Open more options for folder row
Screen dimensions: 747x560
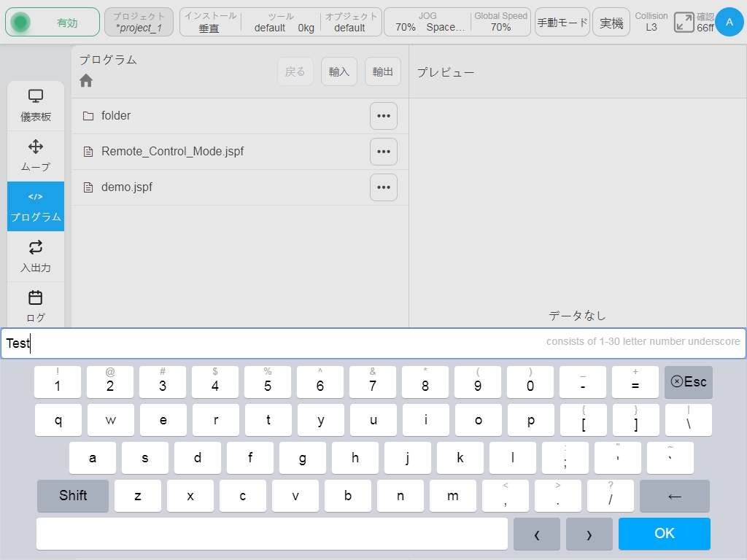[384, 116]
